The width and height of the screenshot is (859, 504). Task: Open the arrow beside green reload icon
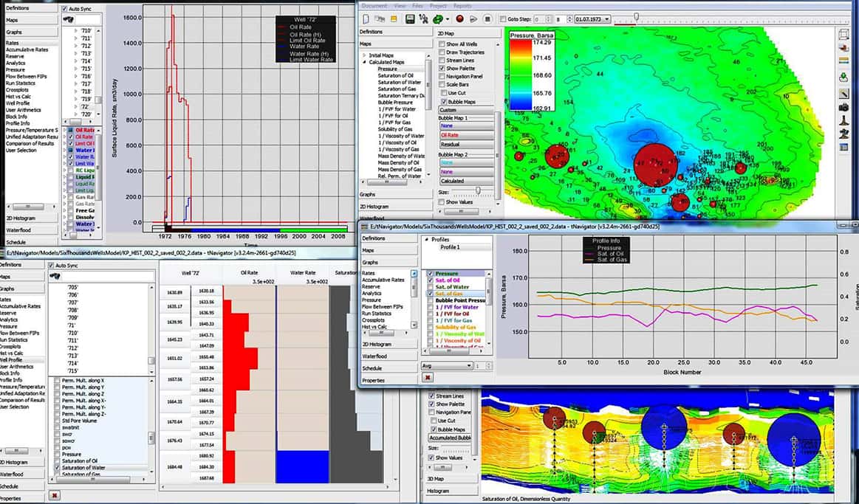coord(447,19)
